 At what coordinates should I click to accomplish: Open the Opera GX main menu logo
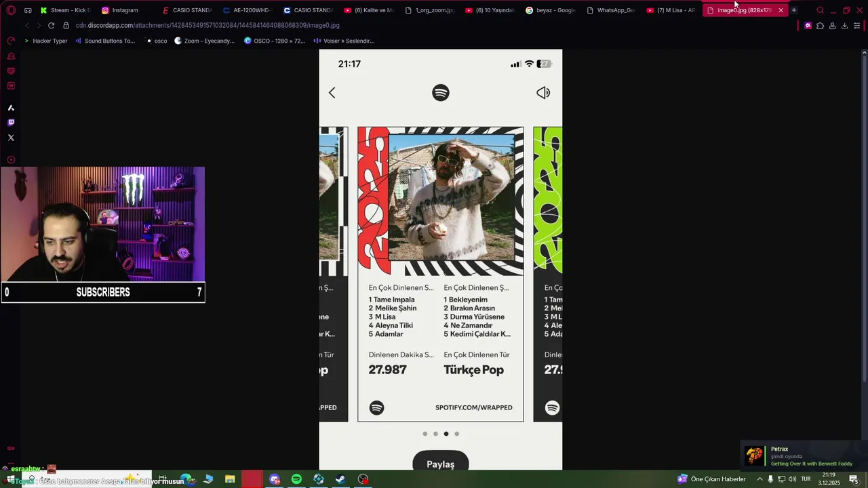pyautogui.click(x=11, y=10)
